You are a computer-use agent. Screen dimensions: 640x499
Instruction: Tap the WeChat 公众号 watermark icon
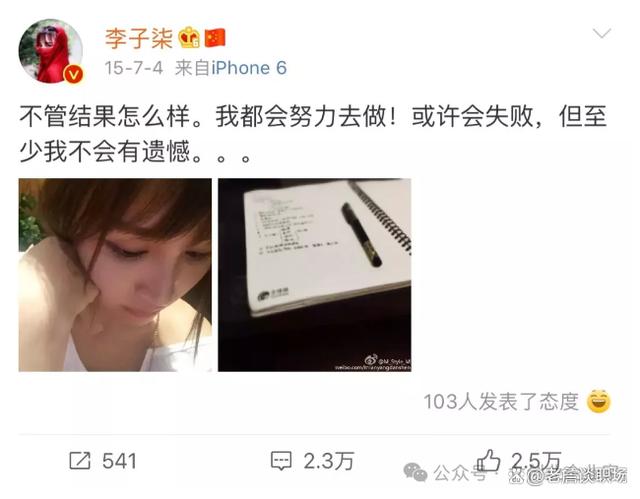[x=415, y=472]
